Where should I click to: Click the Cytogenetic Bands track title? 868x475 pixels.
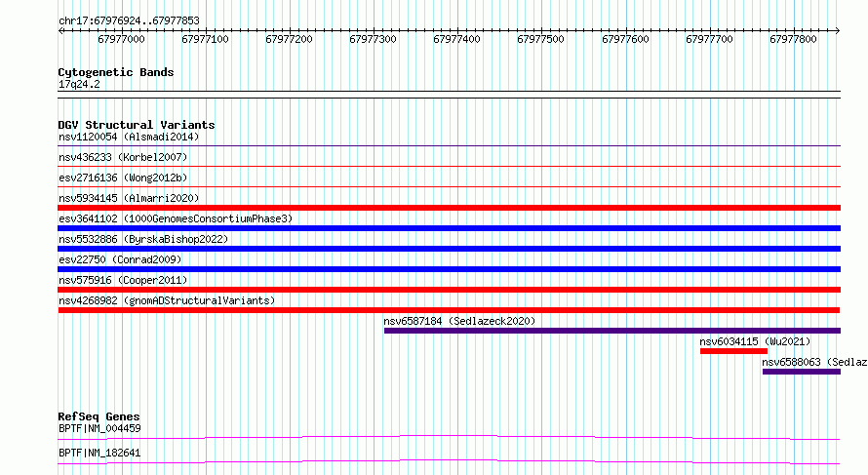point(116,72)
